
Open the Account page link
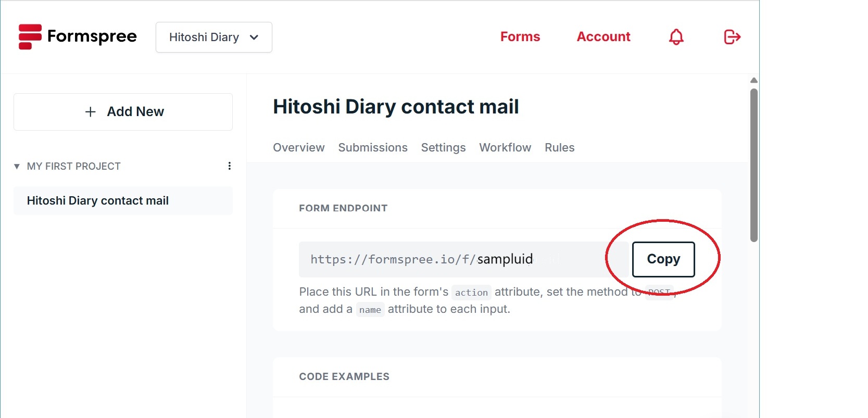tap(603, 37)
